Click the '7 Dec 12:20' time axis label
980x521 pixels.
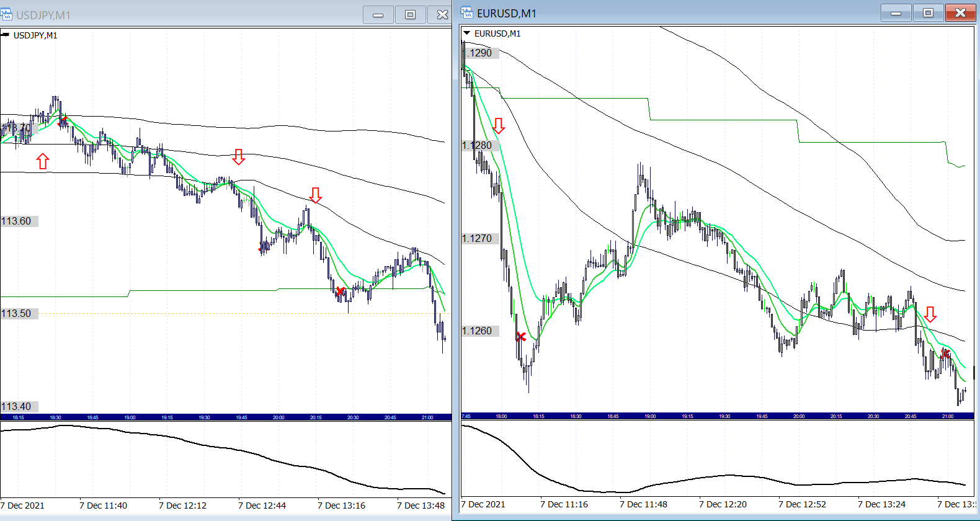pos(723,504)
